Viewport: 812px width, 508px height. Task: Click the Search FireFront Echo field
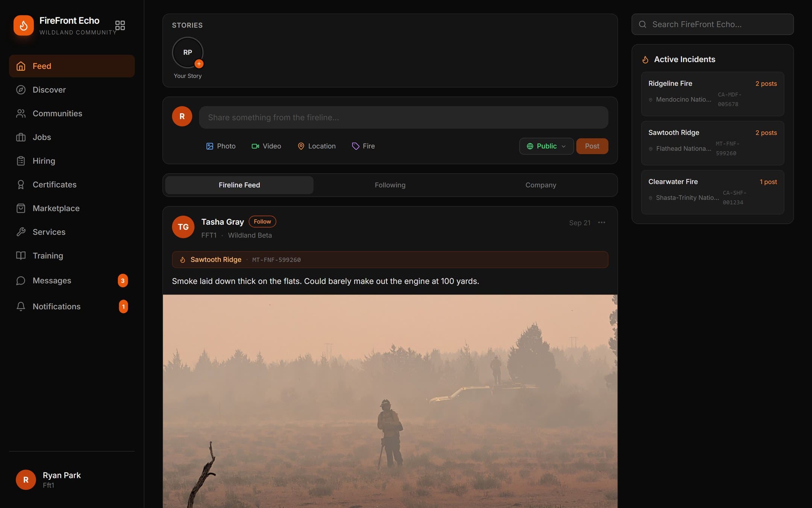click(x=712, y=24)
